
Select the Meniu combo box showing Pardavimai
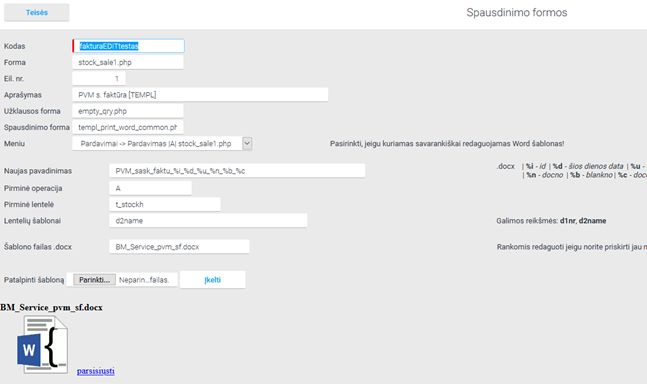[x=162, y=144]
